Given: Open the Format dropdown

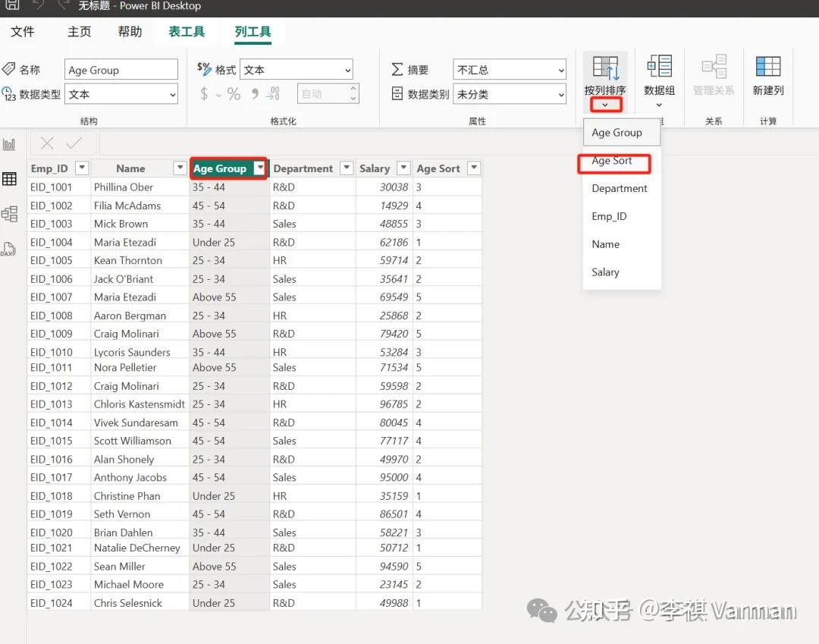Looking at the screenshot, I should [x=297, y=70].
